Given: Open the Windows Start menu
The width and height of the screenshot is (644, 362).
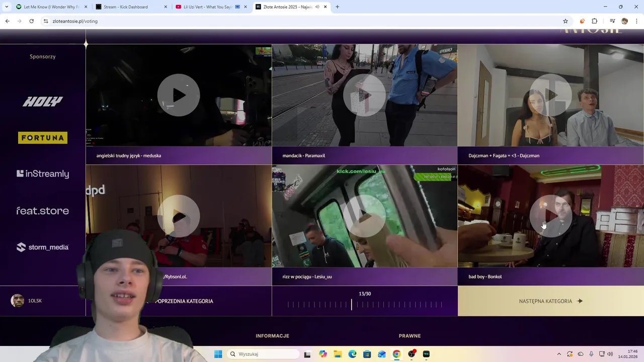Looking at the screenshot, I should pos(218,354).
